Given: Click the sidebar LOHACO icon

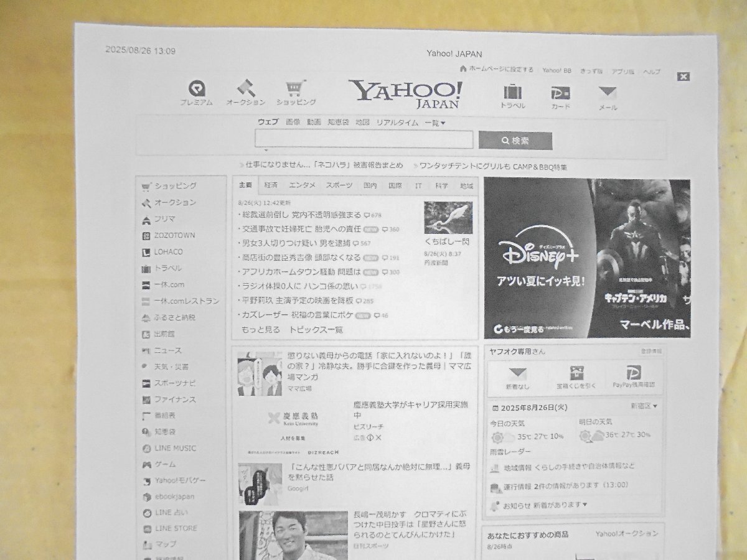Looking at the screenshot, I should (146, 253).
